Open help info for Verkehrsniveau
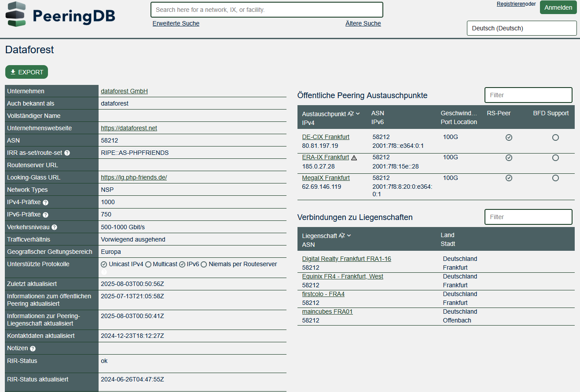This screenshot has height=392, width=580. coord(54,227)
